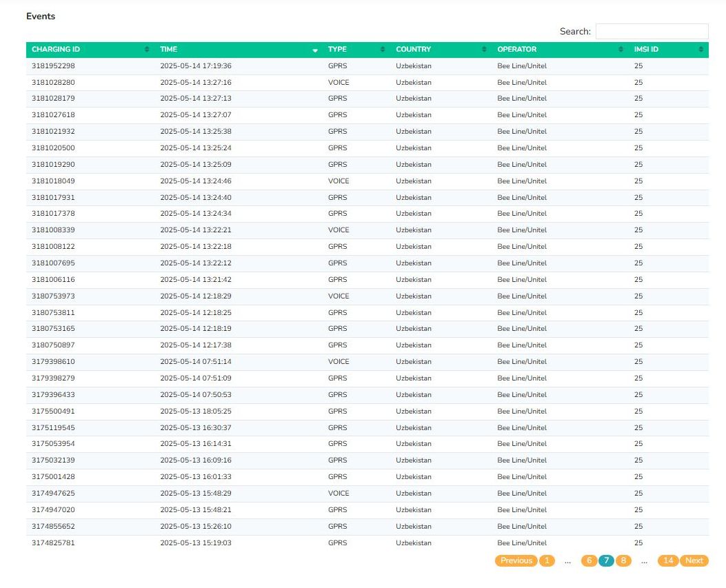Toggle TIME column sort order
726x588 pixels.
(x=168, y=49)
